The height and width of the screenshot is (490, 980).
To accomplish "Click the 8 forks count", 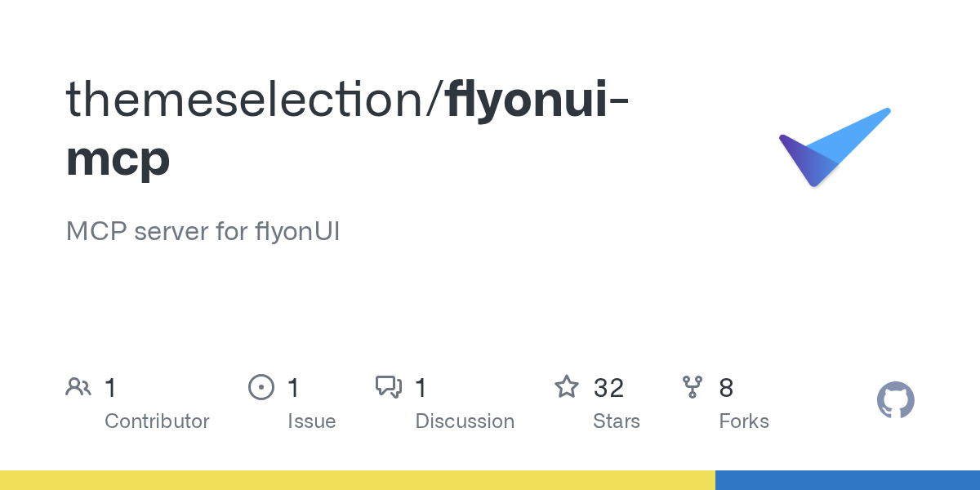I will [x=726, y=388].
